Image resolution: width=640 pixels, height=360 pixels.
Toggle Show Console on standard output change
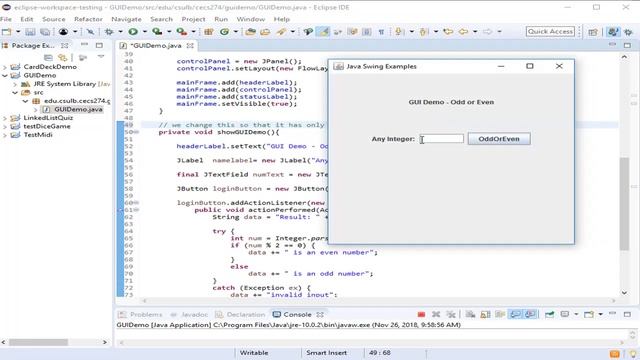(516, 314)
